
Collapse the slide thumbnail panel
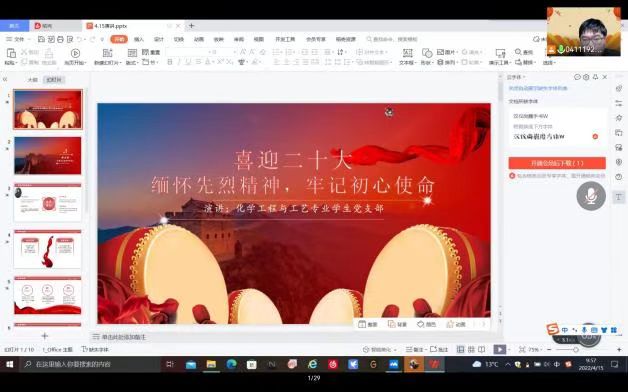click(x=5, y=80)
